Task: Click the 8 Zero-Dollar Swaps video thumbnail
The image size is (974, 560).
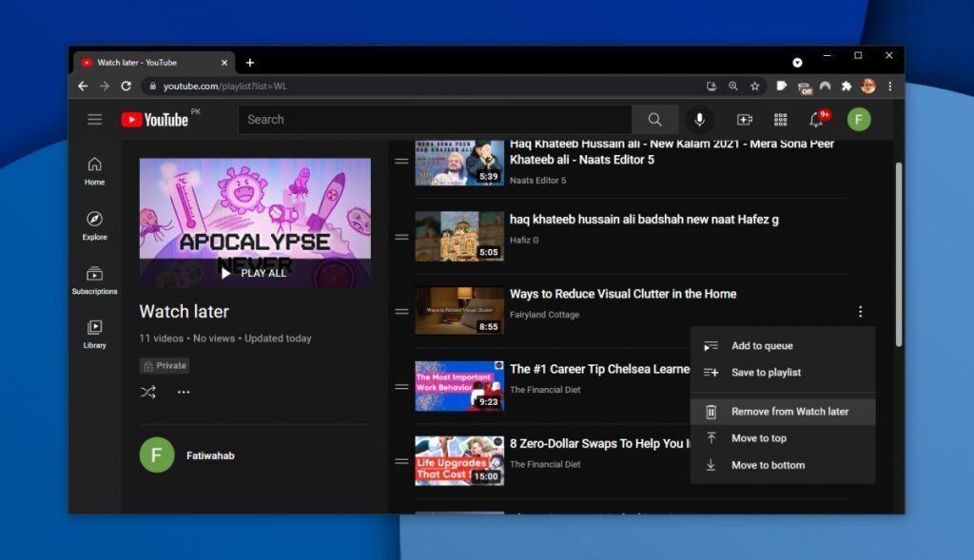Action: point(459,459)
